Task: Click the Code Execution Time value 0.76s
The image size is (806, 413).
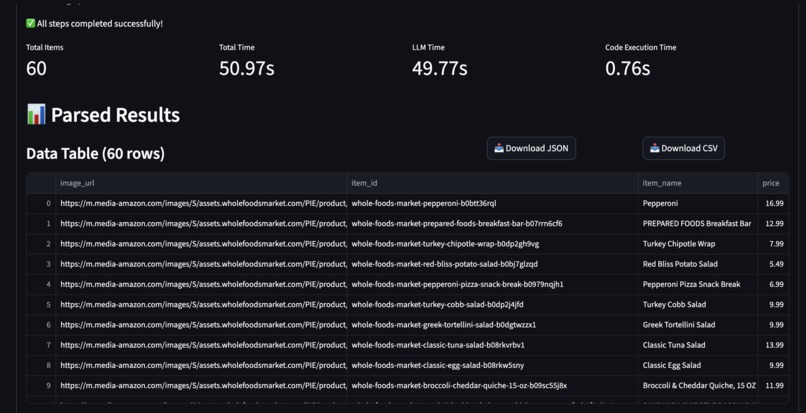Action: pyautogui.click(x=628, y=68)
